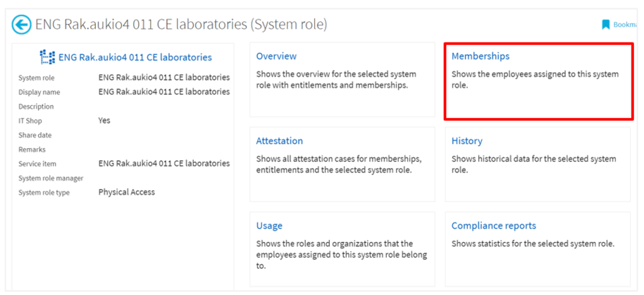The image size is (644, 295).
Task: Click the Remarks label
Action: (x=32, y=150)
